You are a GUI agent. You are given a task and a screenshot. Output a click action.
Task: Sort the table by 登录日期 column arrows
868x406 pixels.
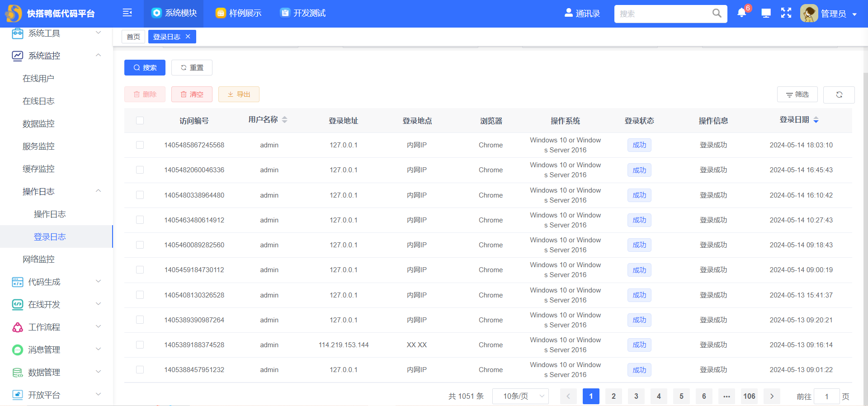click(816, 120)
